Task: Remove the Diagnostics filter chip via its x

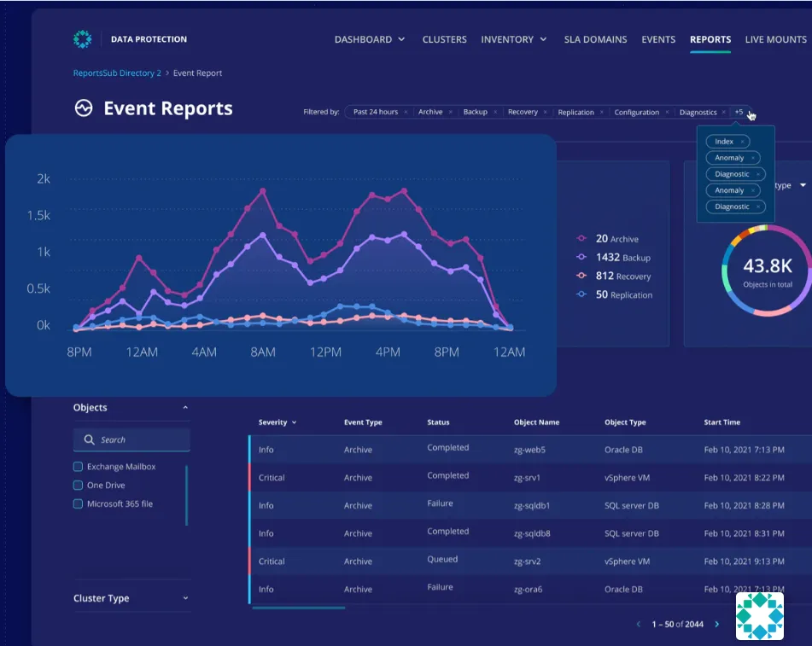Action: [723, 113]
